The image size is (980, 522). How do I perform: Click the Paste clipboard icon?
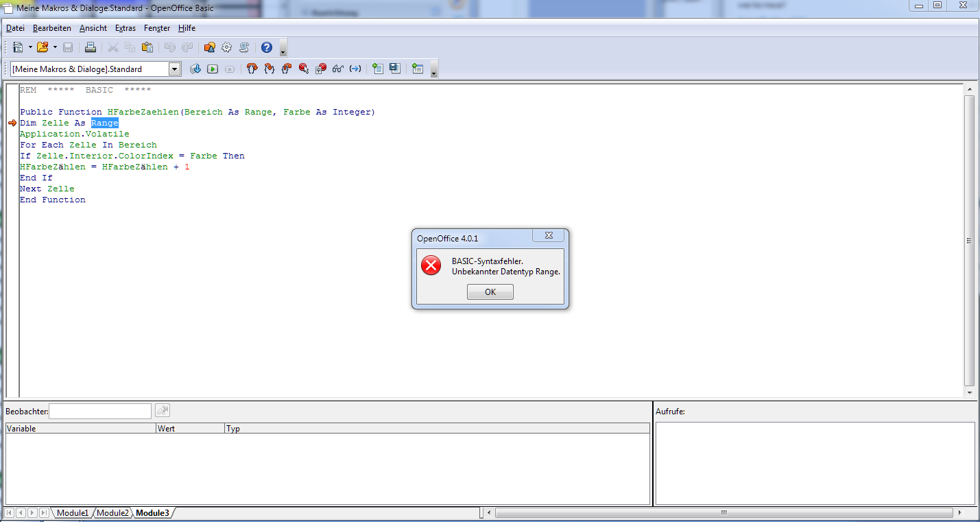147,47
